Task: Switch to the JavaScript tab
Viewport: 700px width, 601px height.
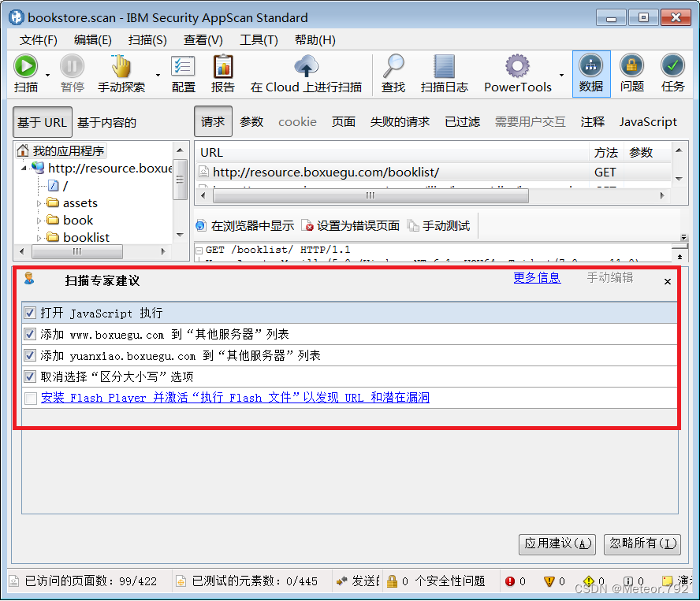Action: [648, 121]
